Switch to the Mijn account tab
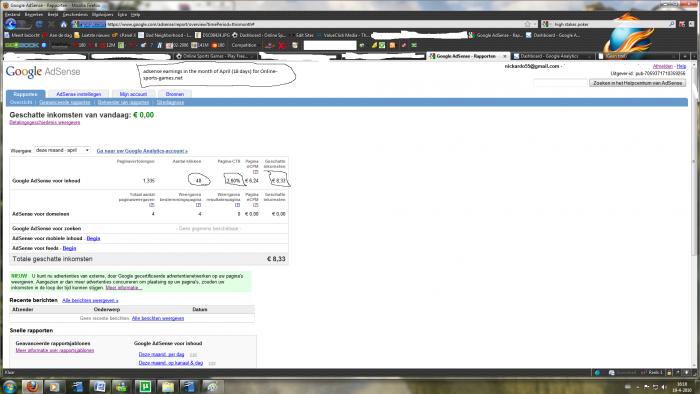The image size is (700, 394). click(x=133, y=94)
